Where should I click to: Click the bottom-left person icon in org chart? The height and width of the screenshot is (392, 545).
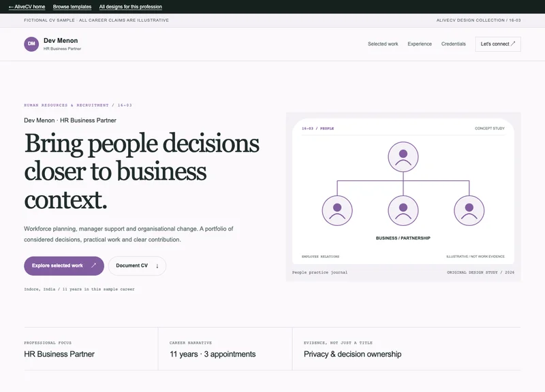click(x=337, y=210)
